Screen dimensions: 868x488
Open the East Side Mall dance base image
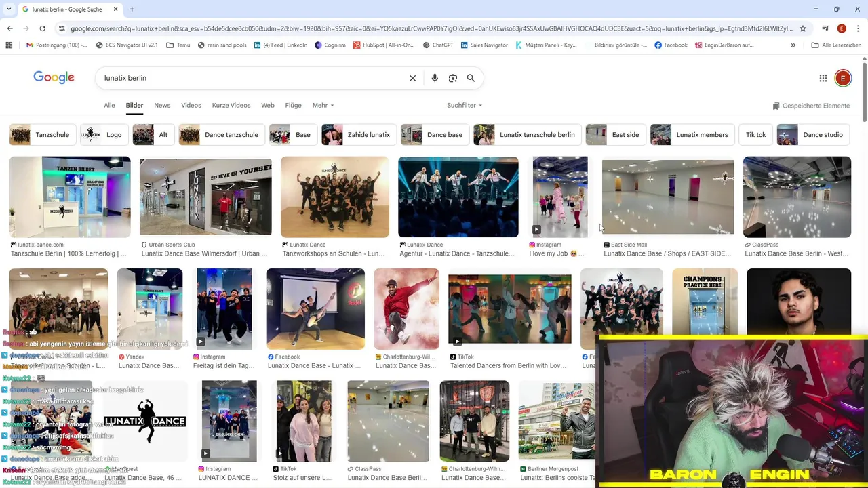coord(668,197)
